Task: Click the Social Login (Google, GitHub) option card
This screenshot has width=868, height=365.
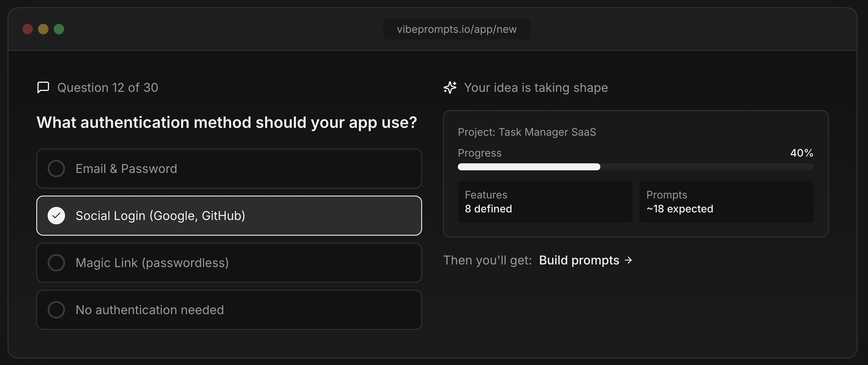Action: pyautogui.click(x=229, y=216)
